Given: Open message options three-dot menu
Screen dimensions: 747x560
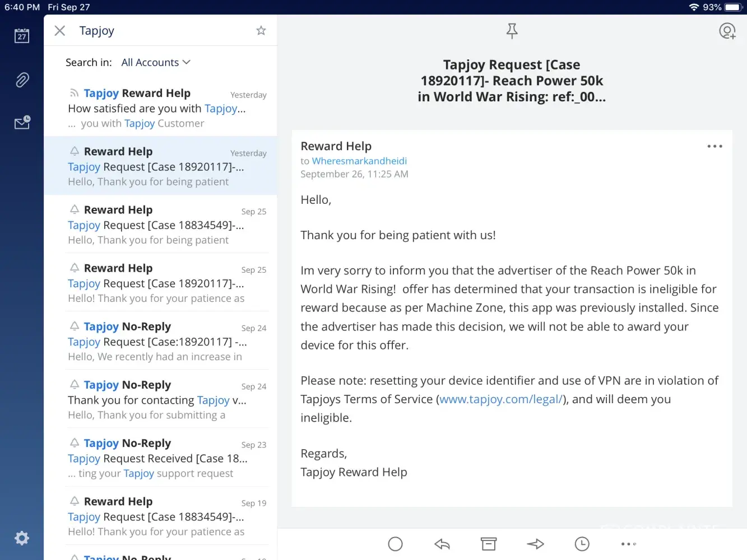Looking at the screenshot, I should pos(714,146).
